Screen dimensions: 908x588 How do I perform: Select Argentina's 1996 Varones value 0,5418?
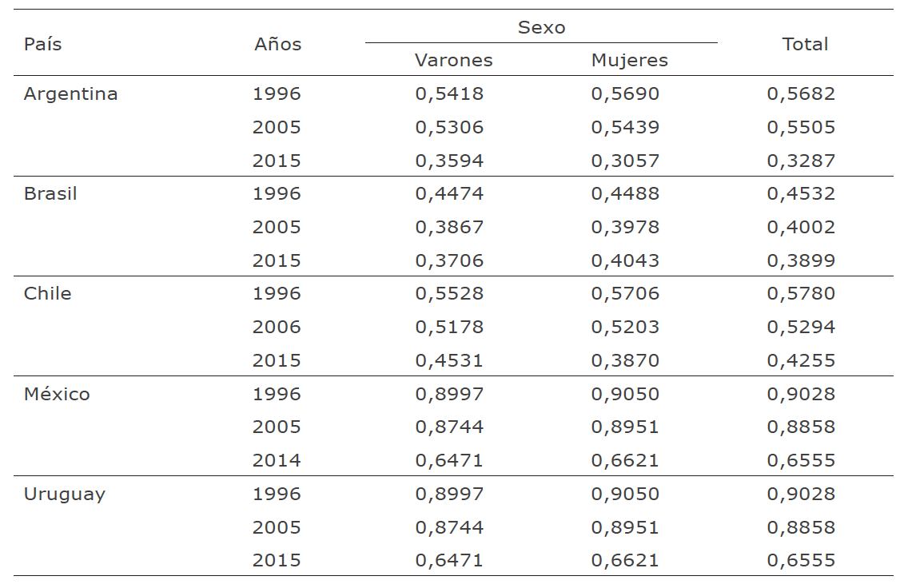point(449,93)
